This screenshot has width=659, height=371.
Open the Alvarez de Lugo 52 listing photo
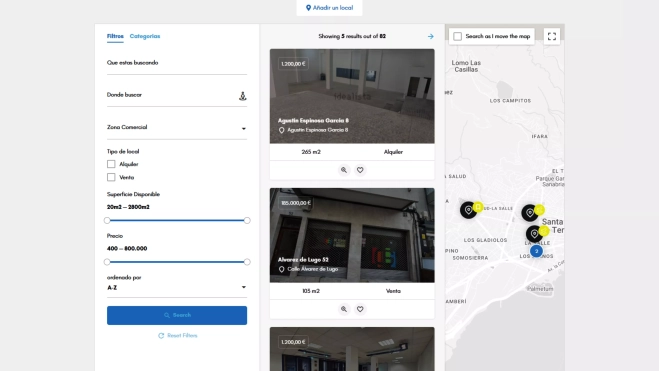coord(352,235)
